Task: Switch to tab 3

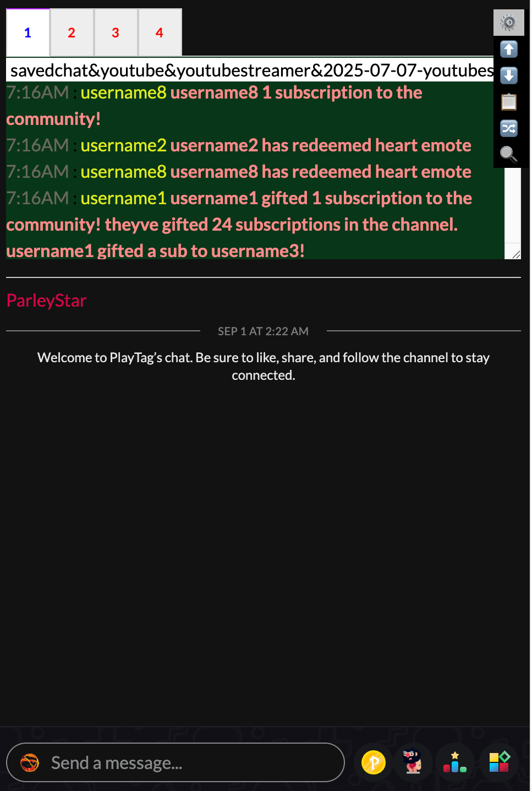Action: 116,32
